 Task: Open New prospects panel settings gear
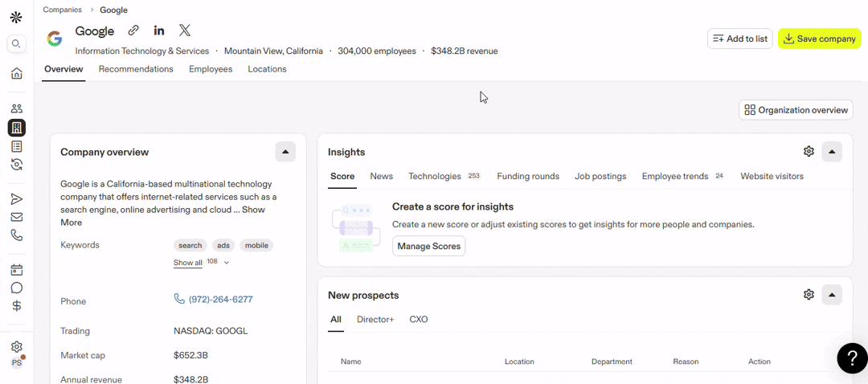click(x=809, y=294)
